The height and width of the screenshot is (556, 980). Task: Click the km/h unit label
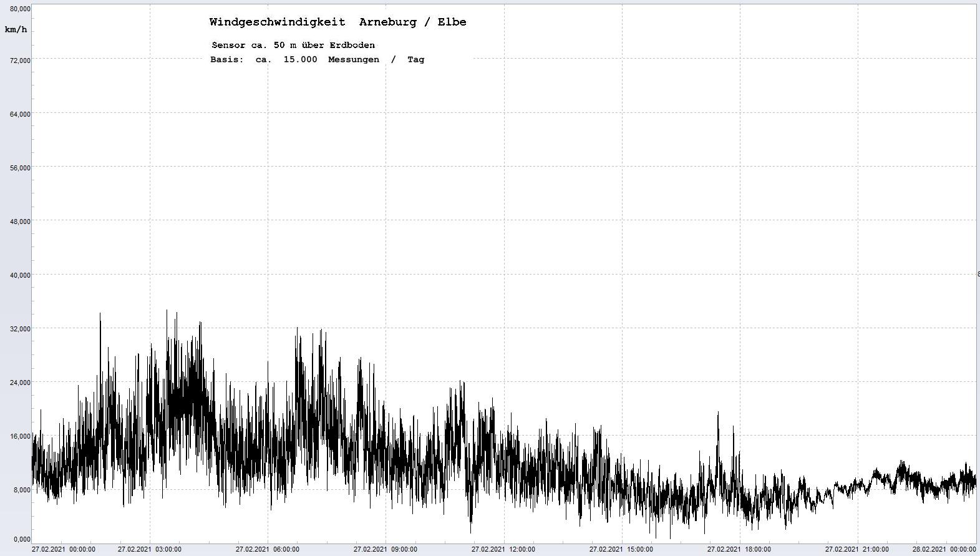tap(16, 29)
